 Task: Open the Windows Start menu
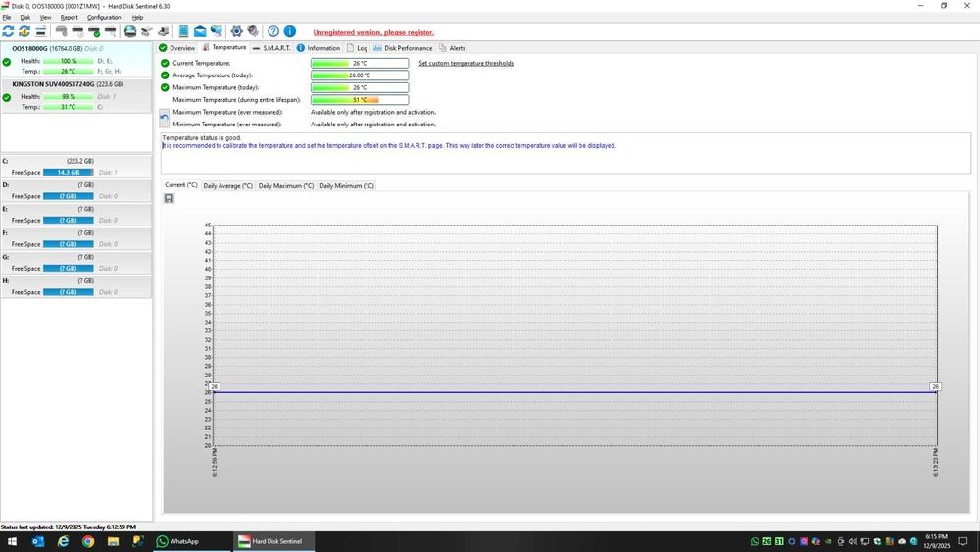(12, 541)
